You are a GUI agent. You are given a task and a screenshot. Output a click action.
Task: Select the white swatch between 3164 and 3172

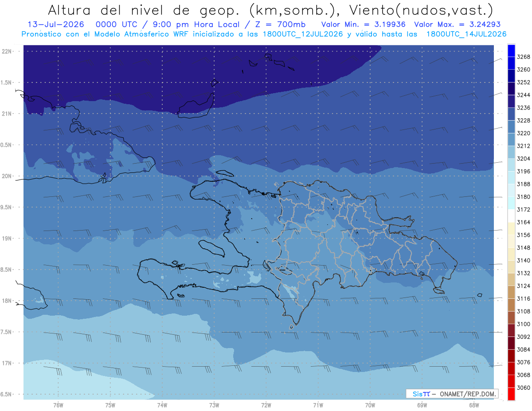coord(511,216)
